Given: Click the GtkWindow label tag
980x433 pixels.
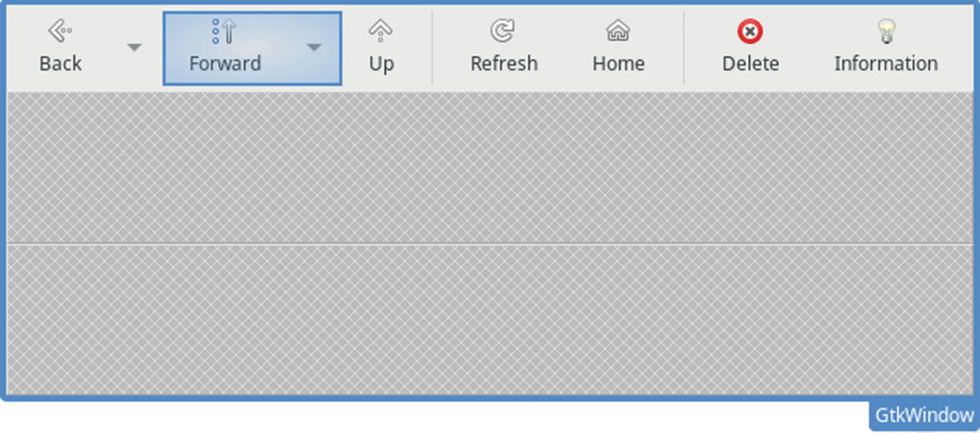Looking at the screenshot, I should tap(924, 415).
